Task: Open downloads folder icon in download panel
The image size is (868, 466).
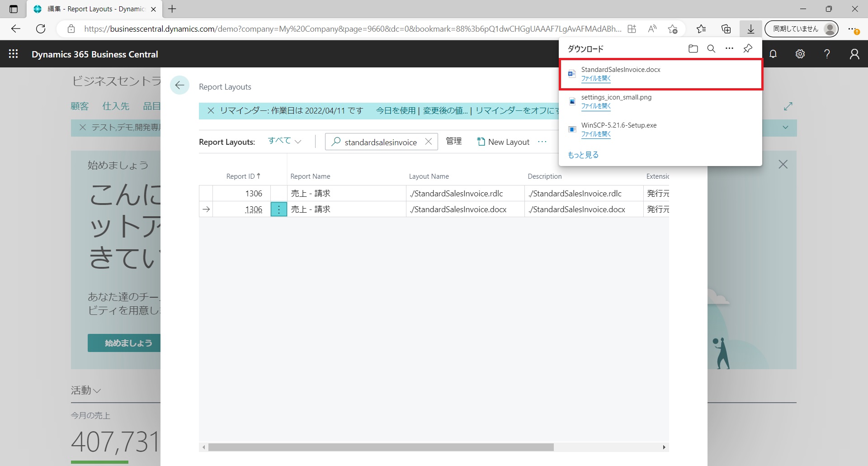Action: point(693,49)
